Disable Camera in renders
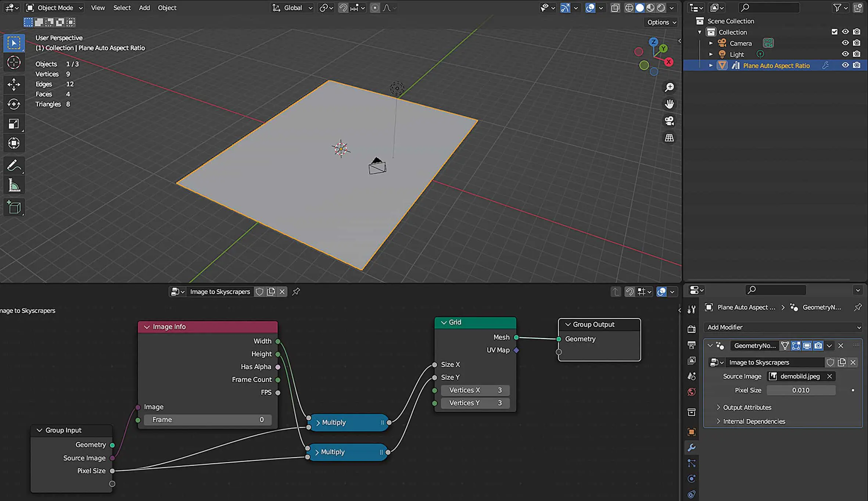Image resolution: width=868 pixels, height=501 pixels. [857, 43]
